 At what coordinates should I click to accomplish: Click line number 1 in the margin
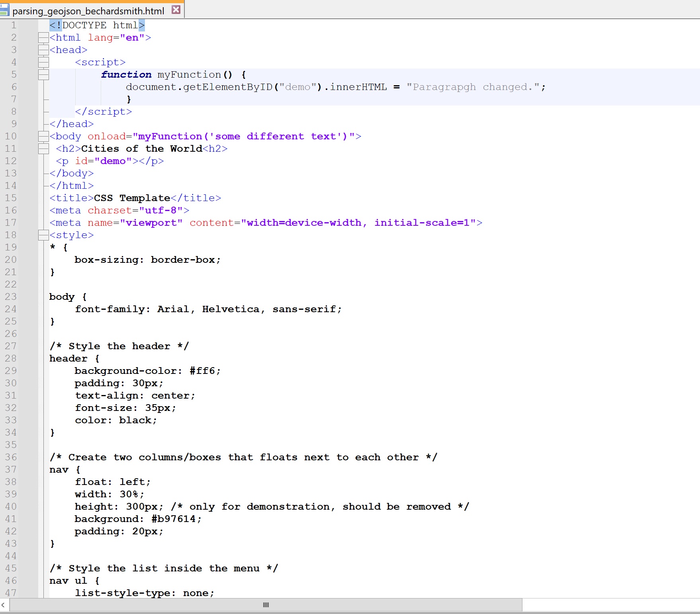click(x=13, y=25)
